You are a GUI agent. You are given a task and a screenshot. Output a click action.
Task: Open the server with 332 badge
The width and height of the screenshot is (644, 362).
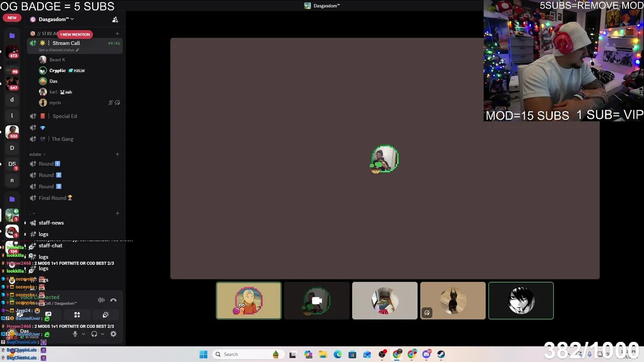(12, 132)
